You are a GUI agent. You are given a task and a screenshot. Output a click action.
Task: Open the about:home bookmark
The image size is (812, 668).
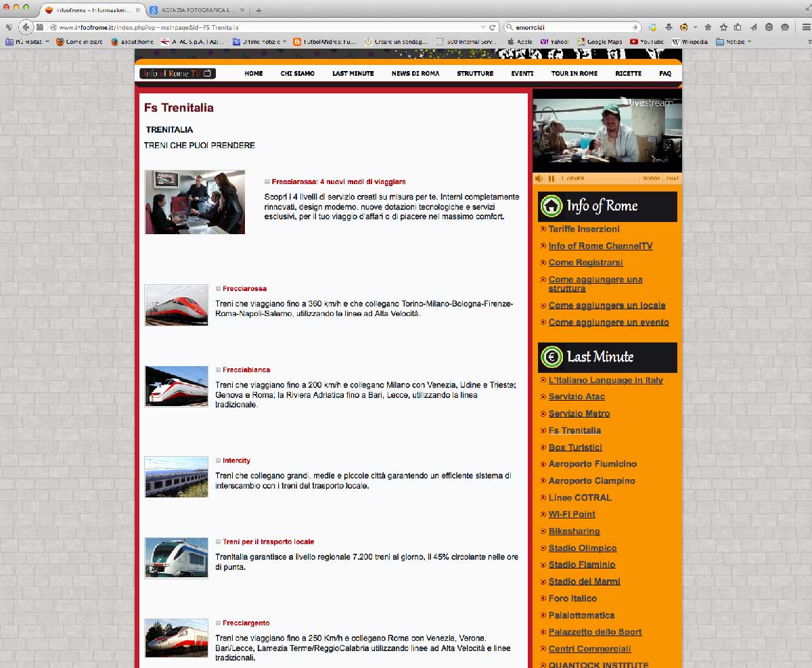point(132,42)
